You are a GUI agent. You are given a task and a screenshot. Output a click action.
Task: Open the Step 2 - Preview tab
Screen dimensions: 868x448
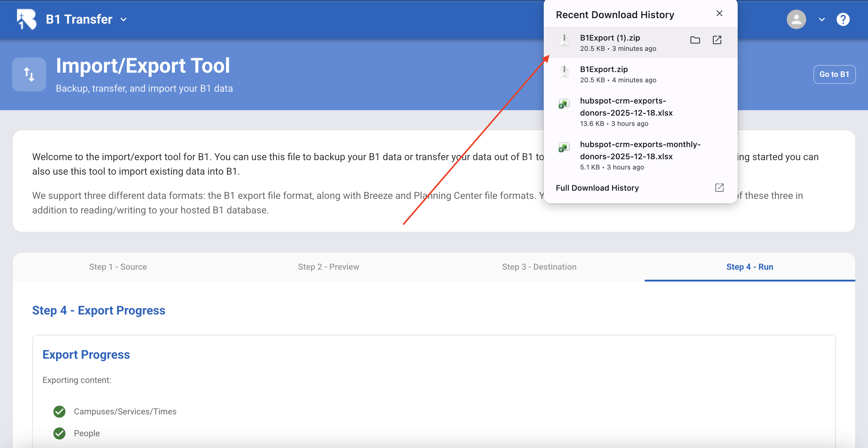click(328, 267)
